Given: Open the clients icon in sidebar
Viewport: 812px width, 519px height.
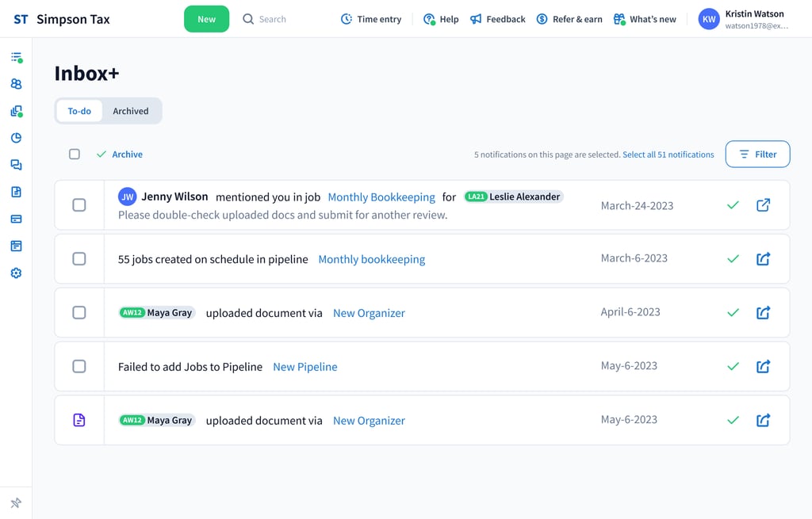Looking at the screenshot, I should [16, 84].
